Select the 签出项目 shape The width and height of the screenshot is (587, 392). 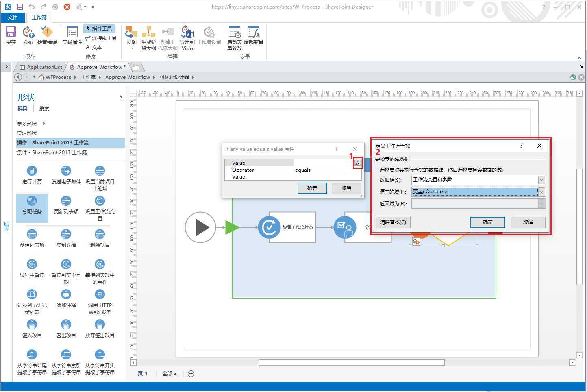pos(66,329)
